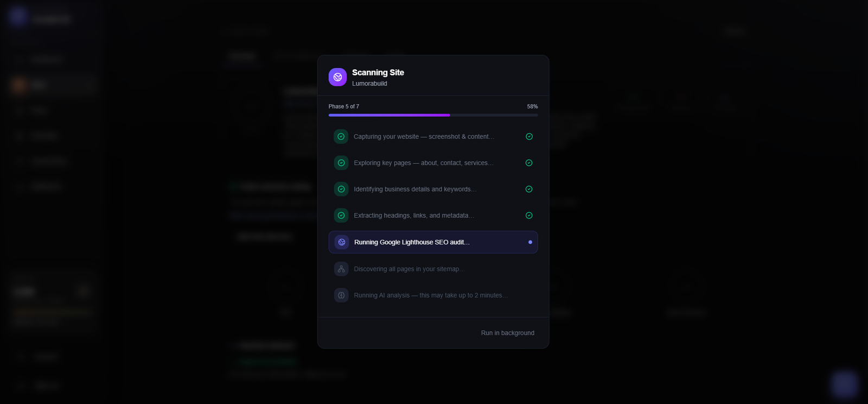The height and width of the screenshot is (404, 868).
Task: Click the Lighthouse SEO audit step icon
Action: tap(342, 242)
